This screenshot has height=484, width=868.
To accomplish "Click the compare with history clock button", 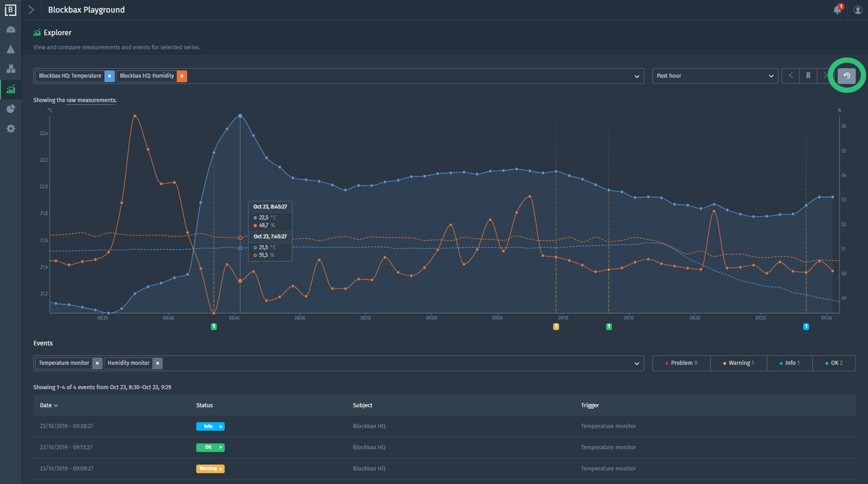I will point(847,76).
